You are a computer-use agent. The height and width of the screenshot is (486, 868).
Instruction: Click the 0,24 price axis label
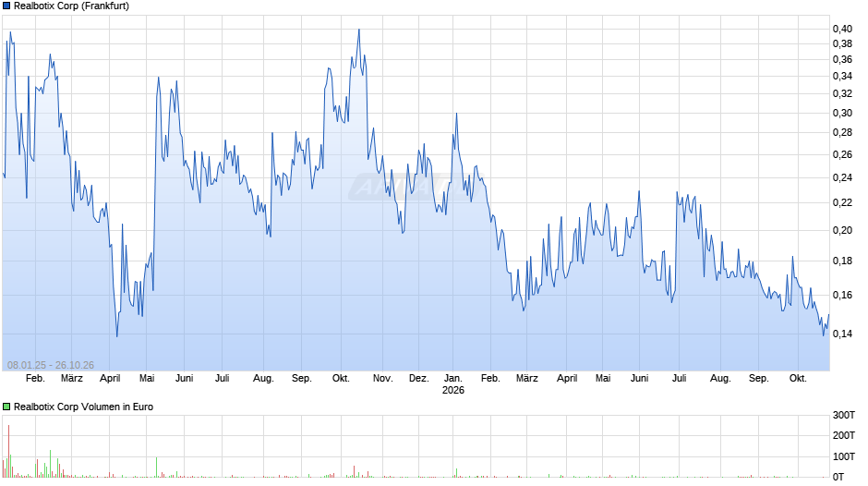pyautogui.click(x=842, y=178)
